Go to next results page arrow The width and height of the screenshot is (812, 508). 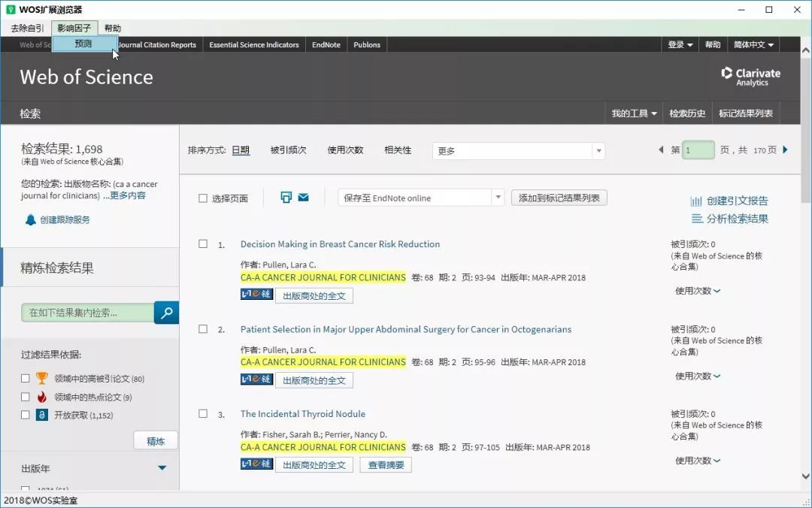click(786, 150)
